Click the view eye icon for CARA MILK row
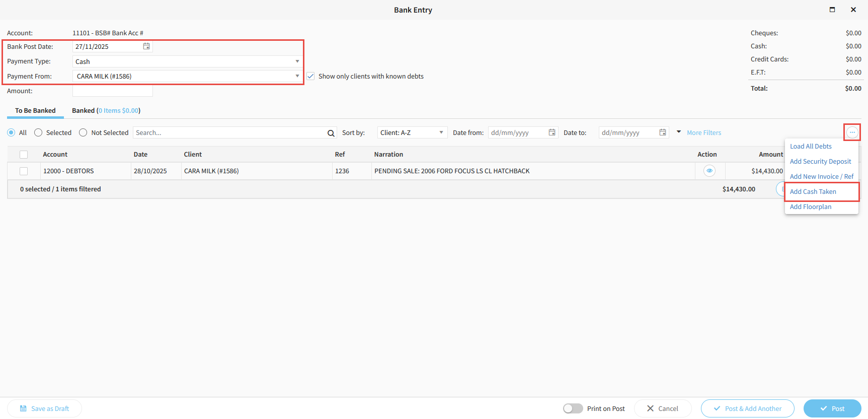868x419 pixels. tap(709, 171)
